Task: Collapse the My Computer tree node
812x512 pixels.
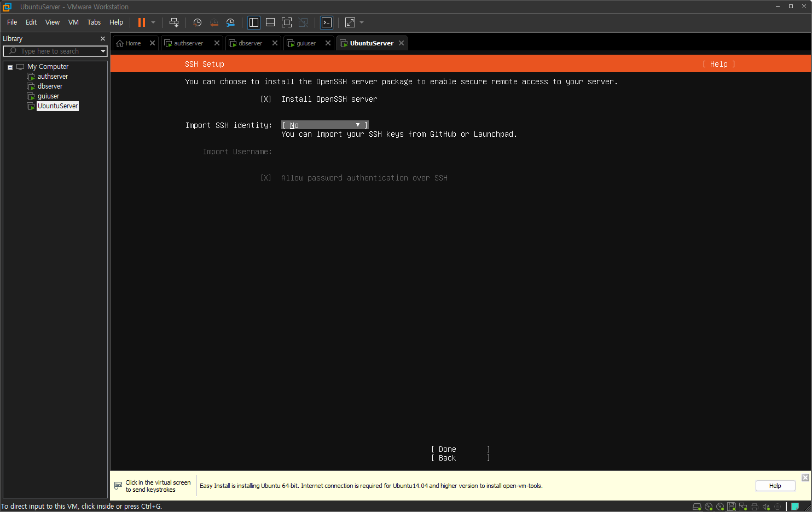Action: pos(9,66)
